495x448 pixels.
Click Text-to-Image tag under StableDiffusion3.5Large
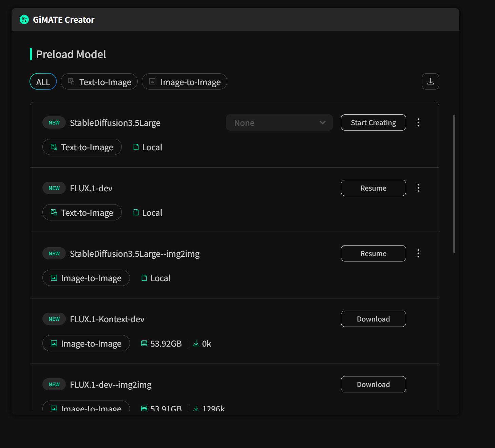[x=82, y=147]
